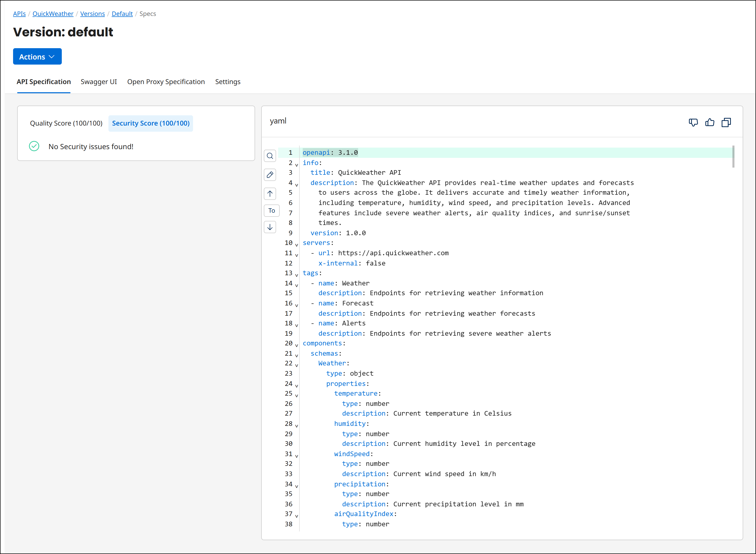756x554 pixels.
Task: Click the search icon in editor toolbar
Action: (270, 156)
